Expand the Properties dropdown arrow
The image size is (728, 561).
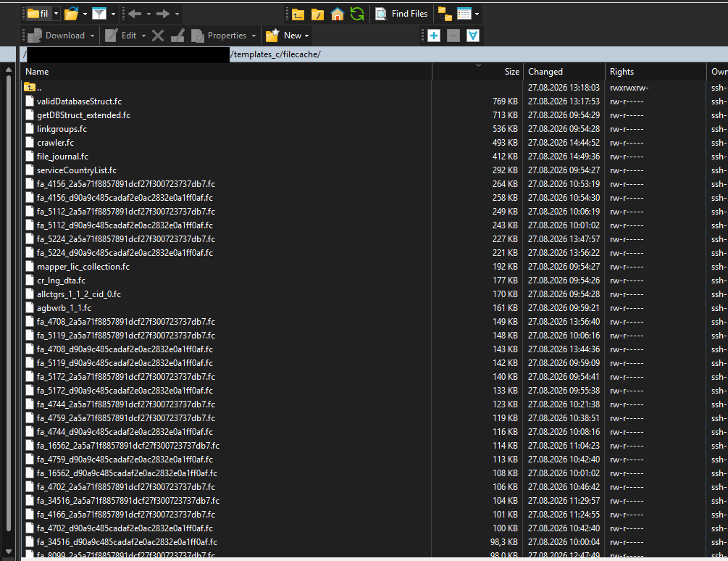(254, 36)
